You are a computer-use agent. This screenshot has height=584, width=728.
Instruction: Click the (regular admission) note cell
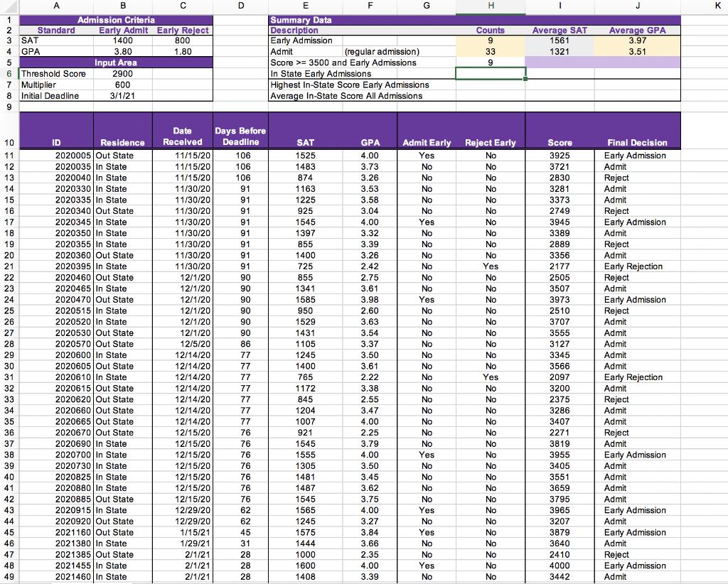(x=382, y=51)
